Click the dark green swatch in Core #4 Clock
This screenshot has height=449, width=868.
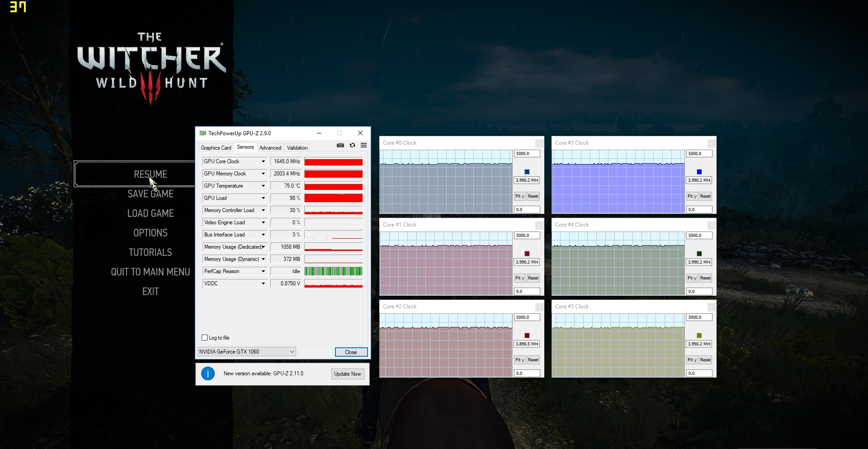tap(699, 254)
